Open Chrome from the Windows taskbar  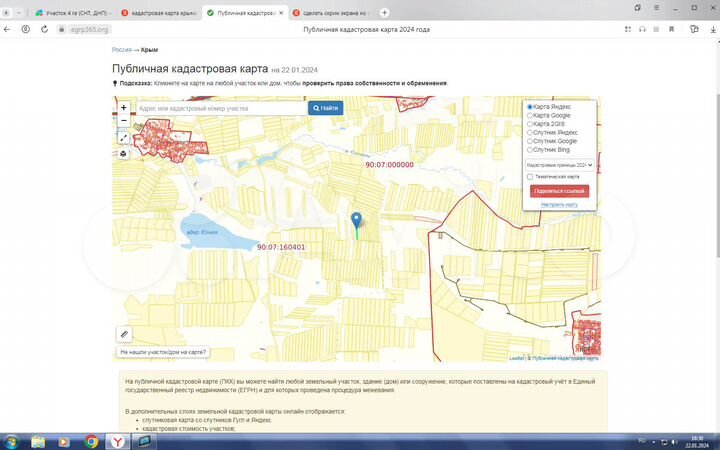point(91,441)
